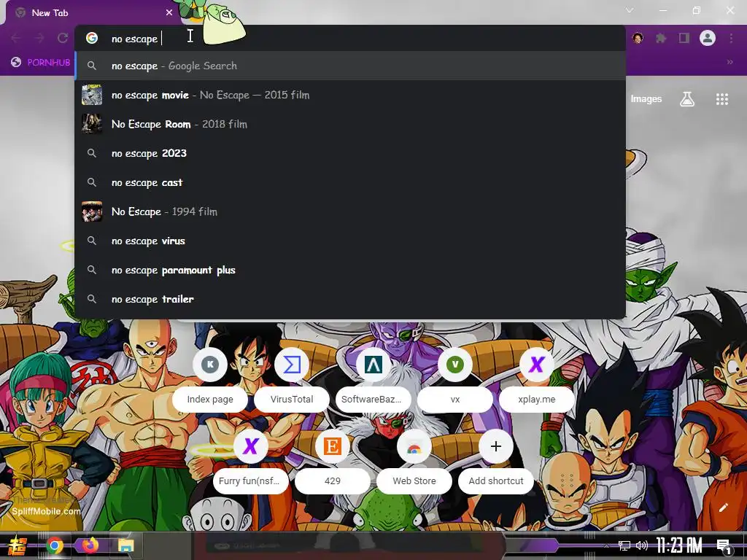Open Firefox from the taskbar

click(x=90, y=545)
